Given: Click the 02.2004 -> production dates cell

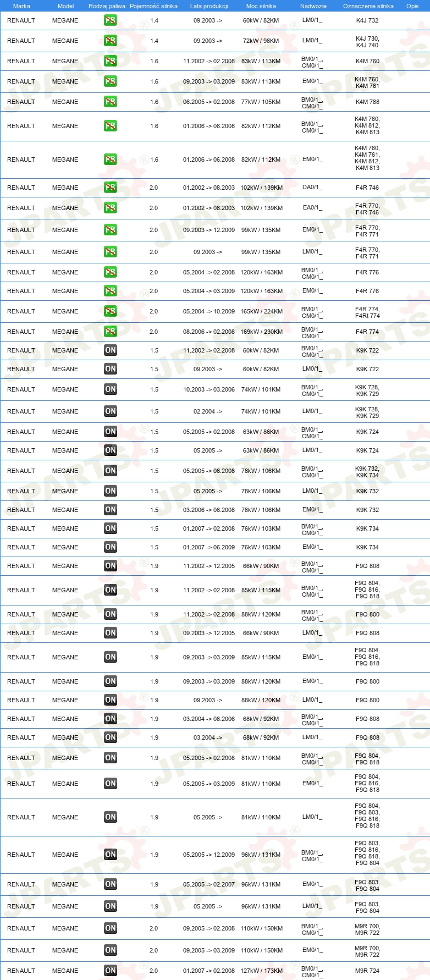Looking at the screenshot, I should [208, 411].
